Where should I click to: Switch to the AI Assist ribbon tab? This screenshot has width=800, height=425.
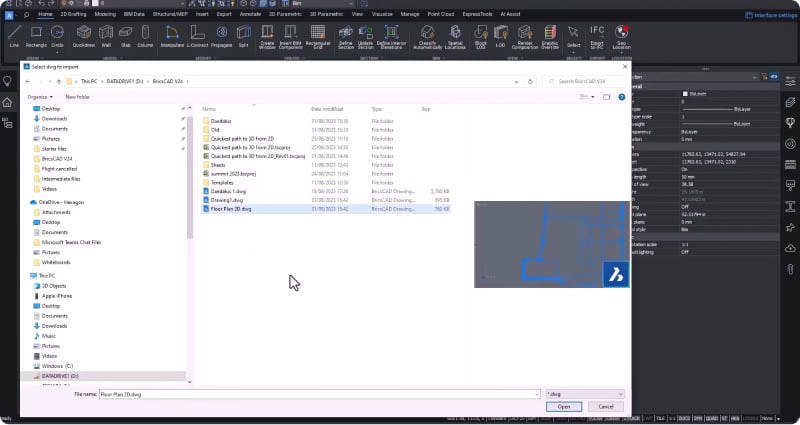pos(510,14)
